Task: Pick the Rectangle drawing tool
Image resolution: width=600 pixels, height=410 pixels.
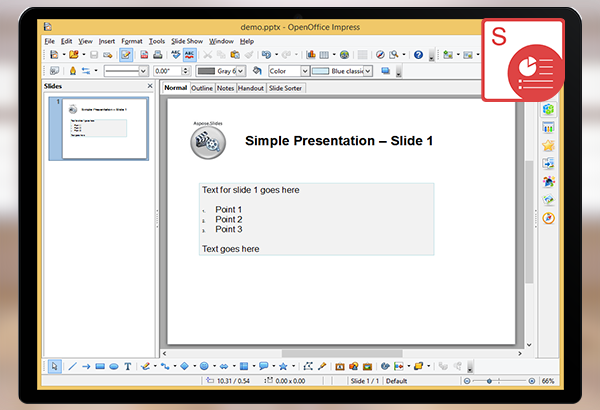Action: click(x=100, y=367)
